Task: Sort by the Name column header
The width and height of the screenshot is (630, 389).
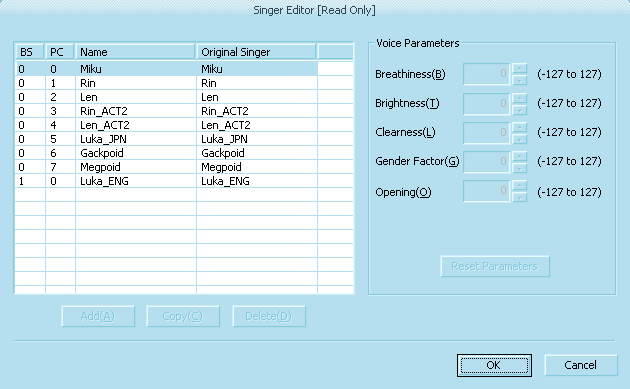Action: point(136,52)
